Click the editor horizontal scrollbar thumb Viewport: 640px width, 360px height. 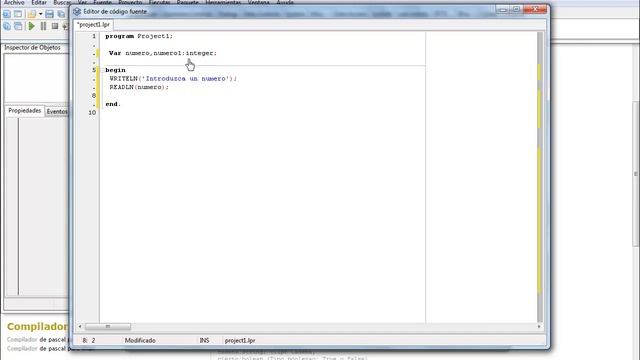coord(108,327)
